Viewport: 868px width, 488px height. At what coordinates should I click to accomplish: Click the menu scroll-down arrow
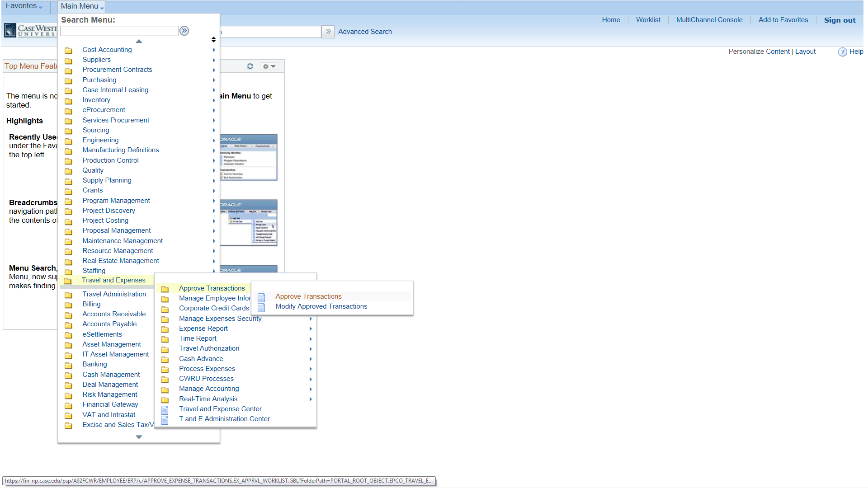[139, 436]
